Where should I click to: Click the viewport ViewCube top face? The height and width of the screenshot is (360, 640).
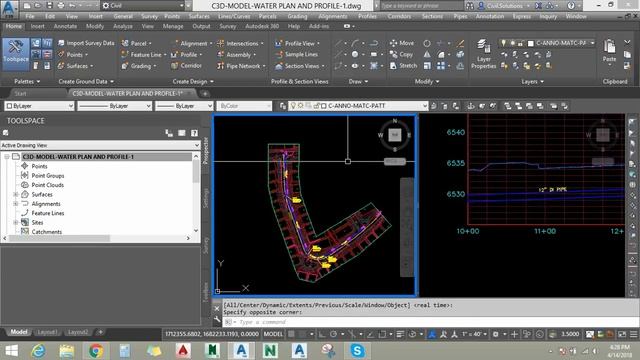pyautogui.click(x=394, y=135)
